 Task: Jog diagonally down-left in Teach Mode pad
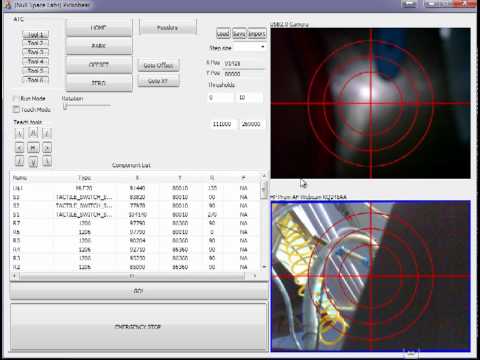point(19,162)
